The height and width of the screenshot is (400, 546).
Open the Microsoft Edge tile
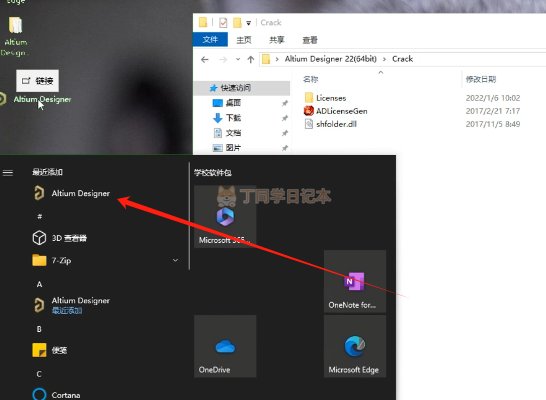pos(355,346)
